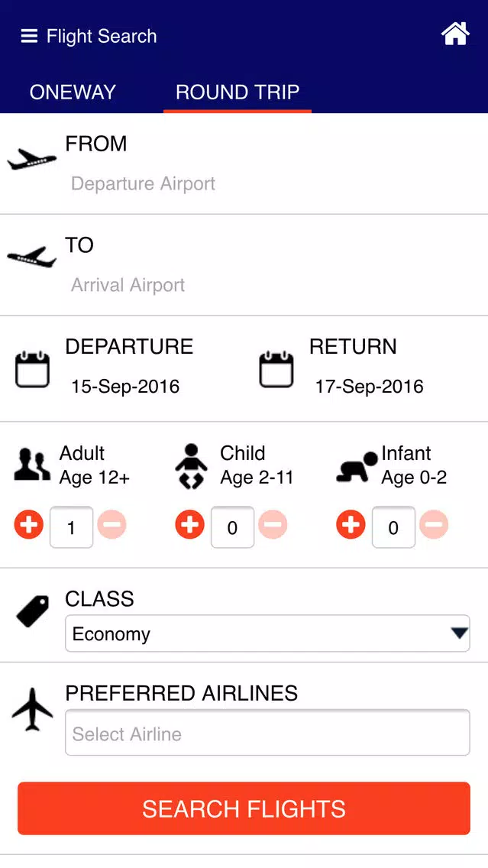The width and height of the screenshot is (488, 868).
Task: Increase adult count with plus icon
Action: point(29,524)
